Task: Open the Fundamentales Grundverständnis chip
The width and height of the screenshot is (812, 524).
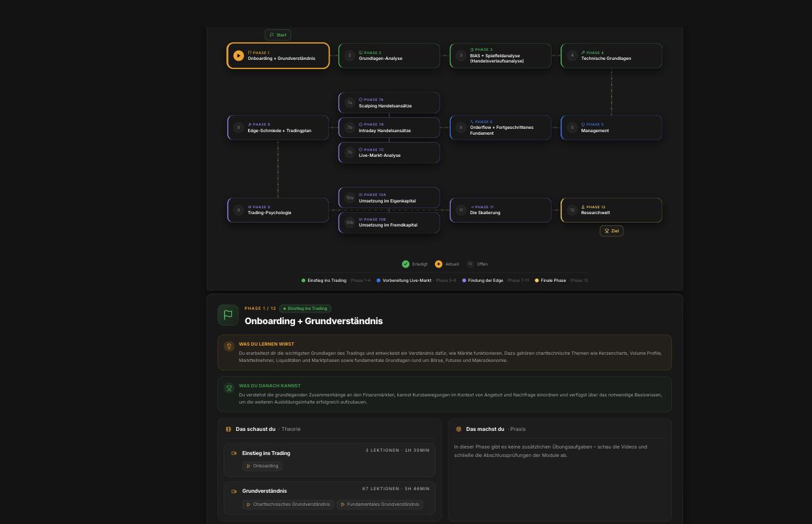Action: click(380, 504)
